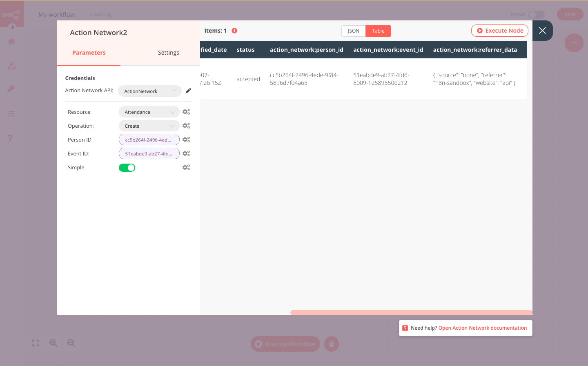
Task: Open parameter options gear next to Resource
Action: (x=186, y=111)
